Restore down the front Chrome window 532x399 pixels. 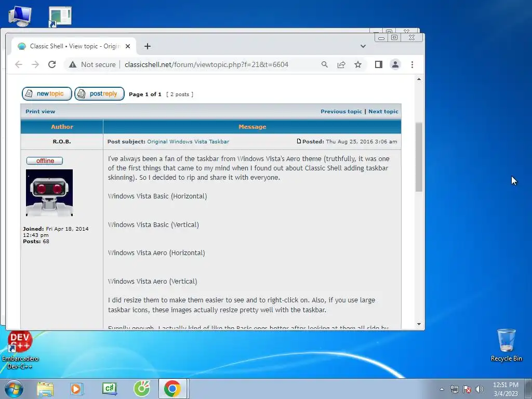tap(394, 37)
